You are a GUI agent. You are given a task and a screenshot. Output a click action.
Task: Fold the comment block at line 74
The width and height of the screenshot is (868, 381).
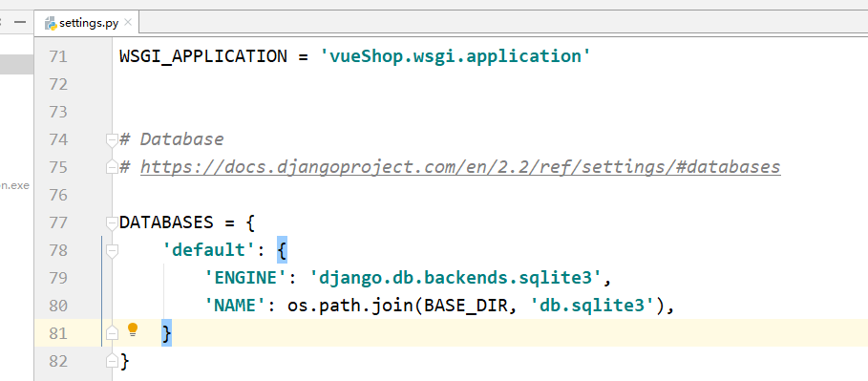pyautogui.click(x=113, y=139)
